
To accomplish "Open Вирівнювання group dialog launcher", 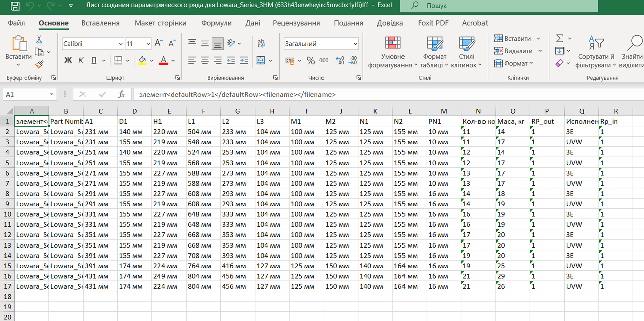I will 275,78.
